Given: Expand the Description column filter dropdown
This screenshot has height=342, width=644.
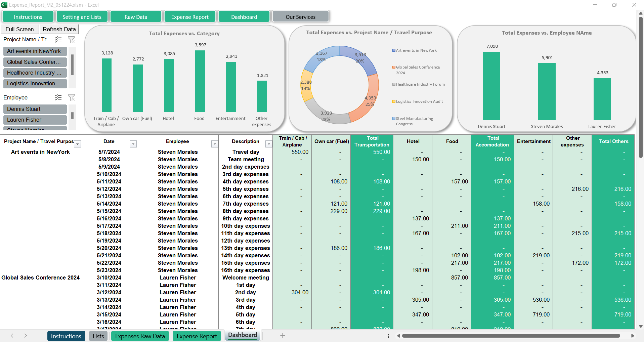Looking at the screenshot, I should point(268,144).
